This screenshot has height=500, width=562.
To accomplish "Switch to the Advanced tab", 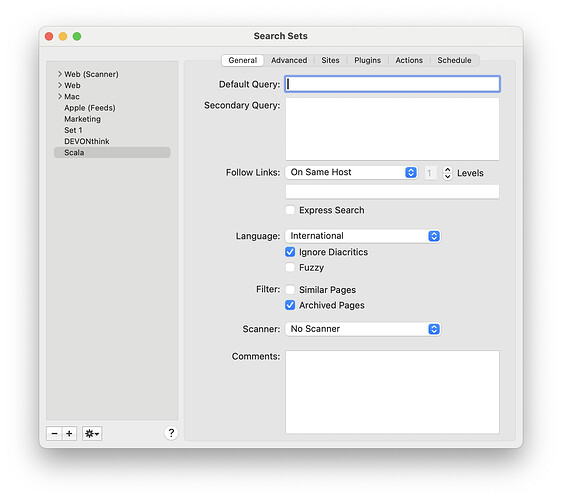I will 289,60.
